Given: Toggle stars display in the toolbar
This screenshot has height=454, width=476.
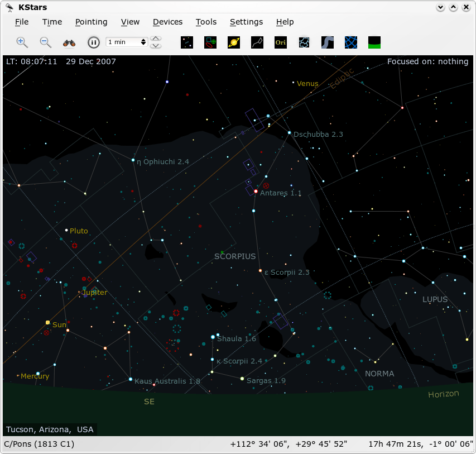Looking at the screenshot, I should [x=187, y=42].
